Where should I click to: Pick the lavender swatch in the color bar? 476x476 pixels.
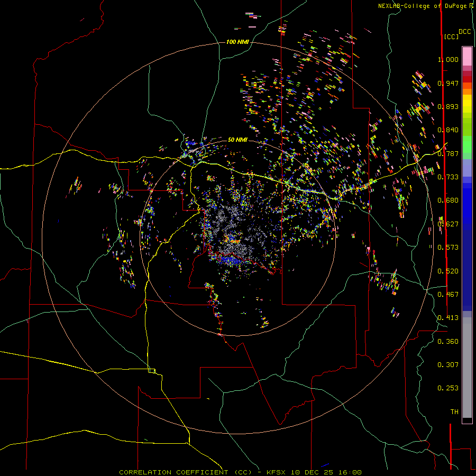pyautogui.click(x=467, y=168)
